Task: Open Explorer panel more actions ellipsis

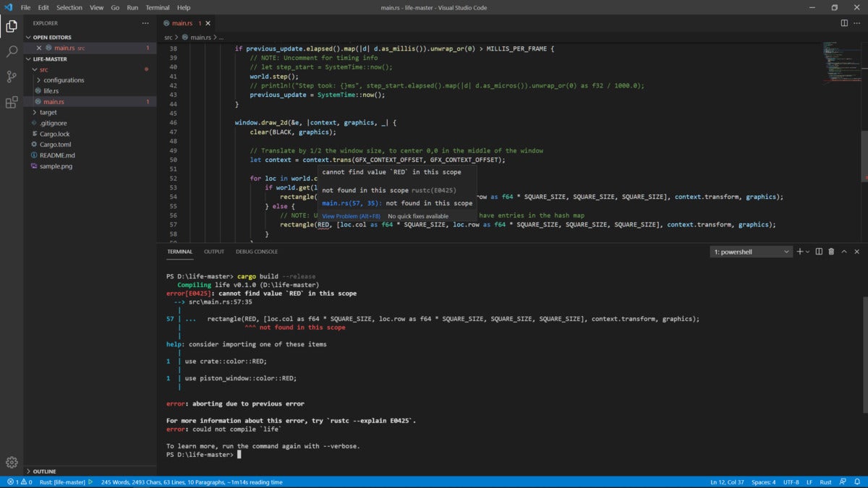Action: (145, 23)
